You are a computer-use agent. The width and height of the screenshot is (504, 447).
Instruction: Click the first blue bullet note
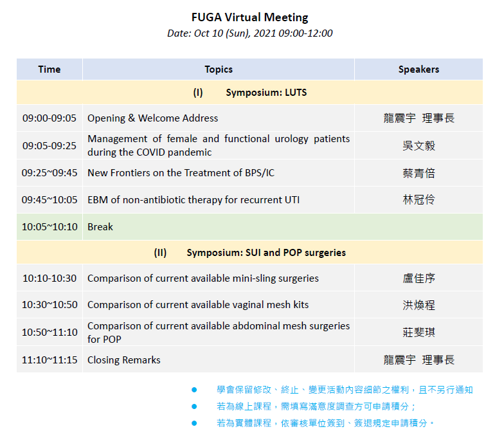(345, 390)
